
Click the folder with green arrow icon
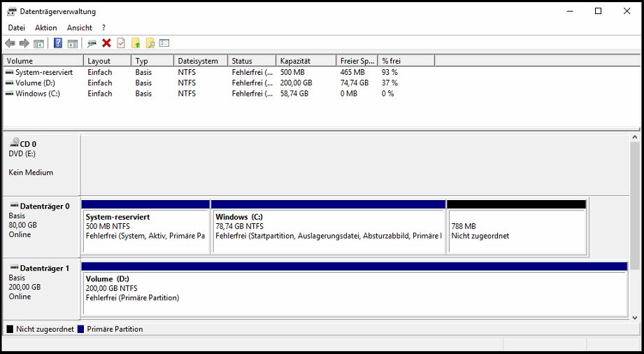[x=136, y=43]
